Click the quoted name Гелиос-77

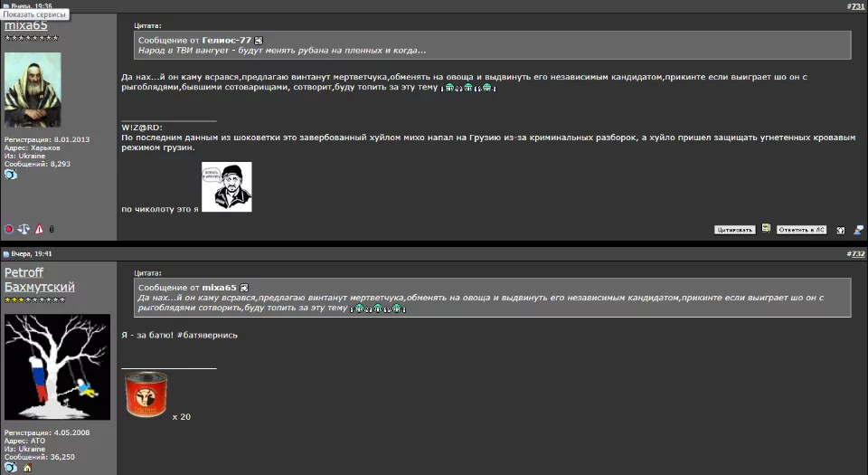tap(226, 41)
